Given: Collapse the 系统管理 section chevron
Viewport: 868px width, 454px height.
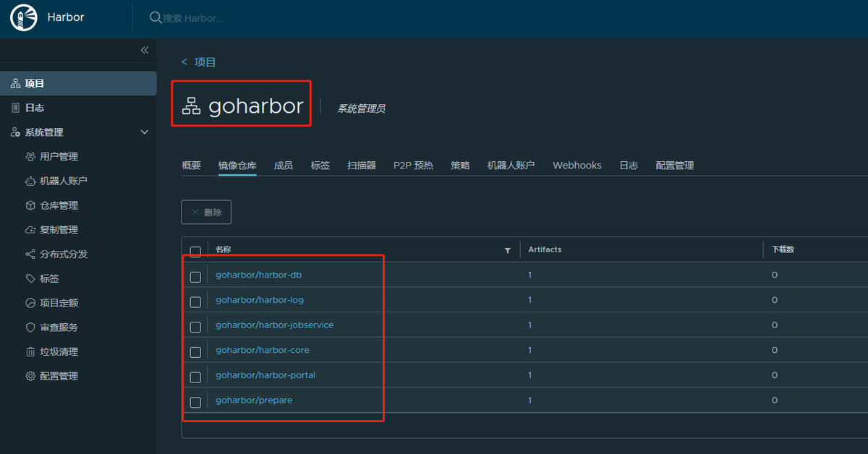Looking at the screenshot, I should click(145, 132).
